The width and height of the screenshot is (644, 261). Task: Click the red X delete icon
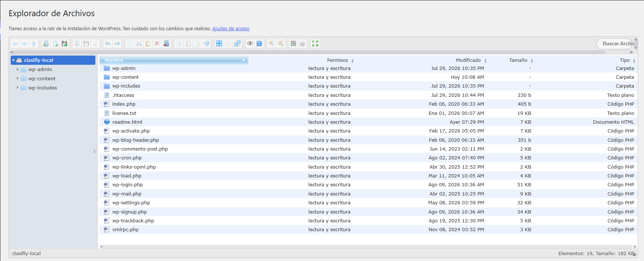157,43
